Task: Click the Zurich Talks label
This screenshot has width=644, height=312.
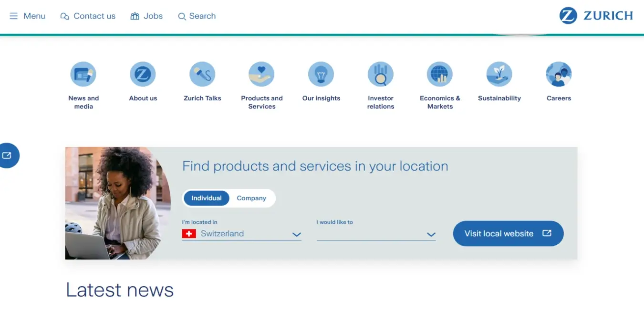Action: tap(202, 98)
